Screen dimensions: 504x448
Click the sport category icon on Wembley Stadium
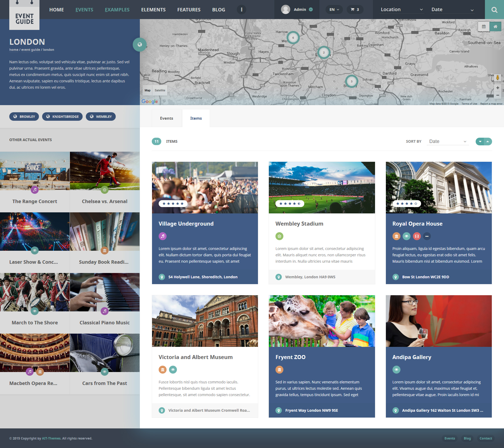(279, 236)
